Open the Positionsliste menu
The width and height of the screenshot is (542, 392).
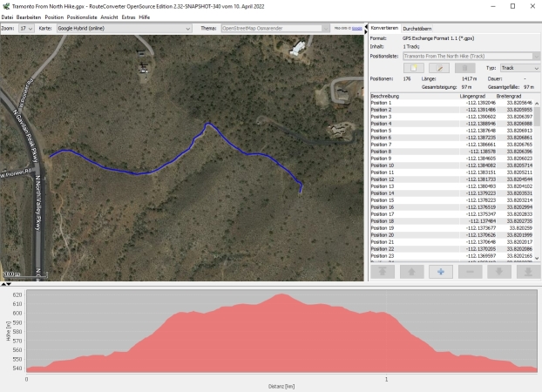click(82, 17)
